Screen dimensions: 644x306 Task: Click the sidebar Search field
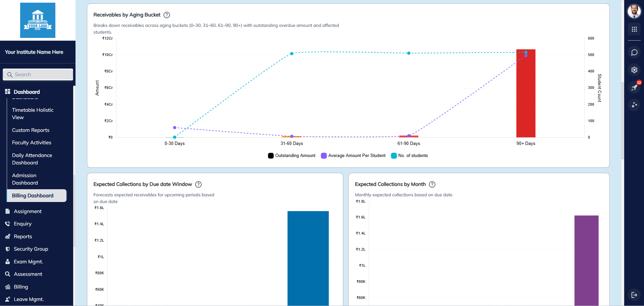38,74
